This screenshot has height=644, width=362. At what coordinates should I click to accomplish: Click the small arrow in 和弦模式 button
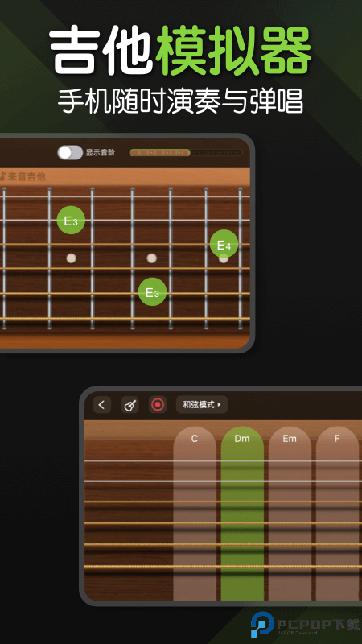pos(220,405)
